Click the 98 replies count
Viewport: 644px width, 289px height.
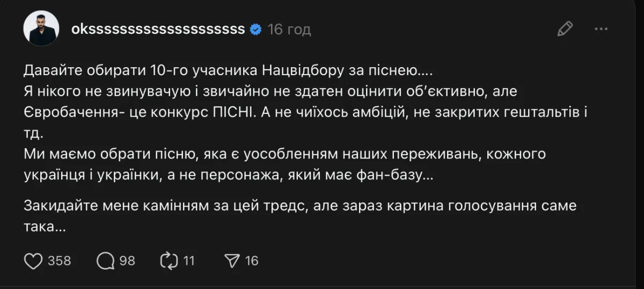coord(127,261)
